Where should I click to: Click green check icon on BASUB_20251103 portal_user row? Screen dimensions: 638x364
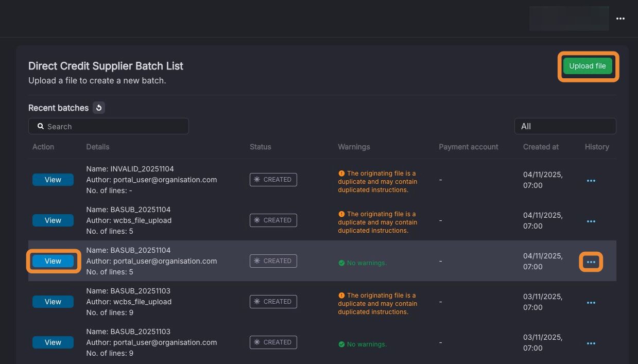pyautogui.click(x=341, y=344)
